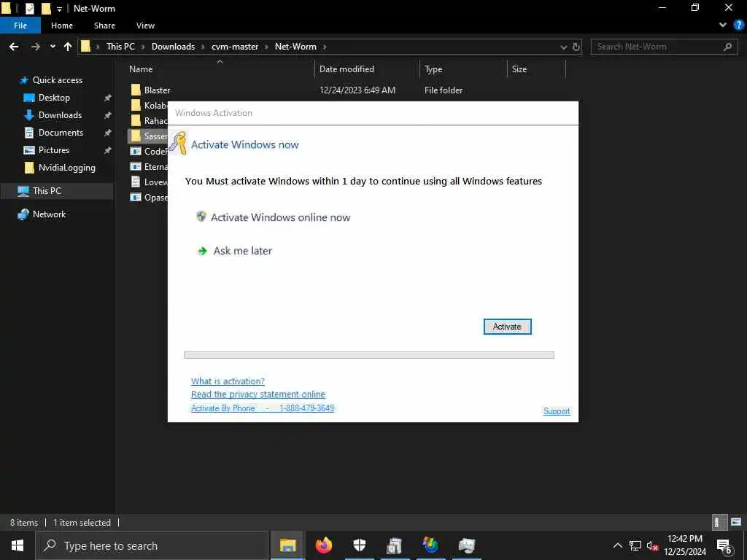The width and height of the screenshot is (747, 560).
Task: Click the taskbar search box
Action: click(x=152, y=545)
